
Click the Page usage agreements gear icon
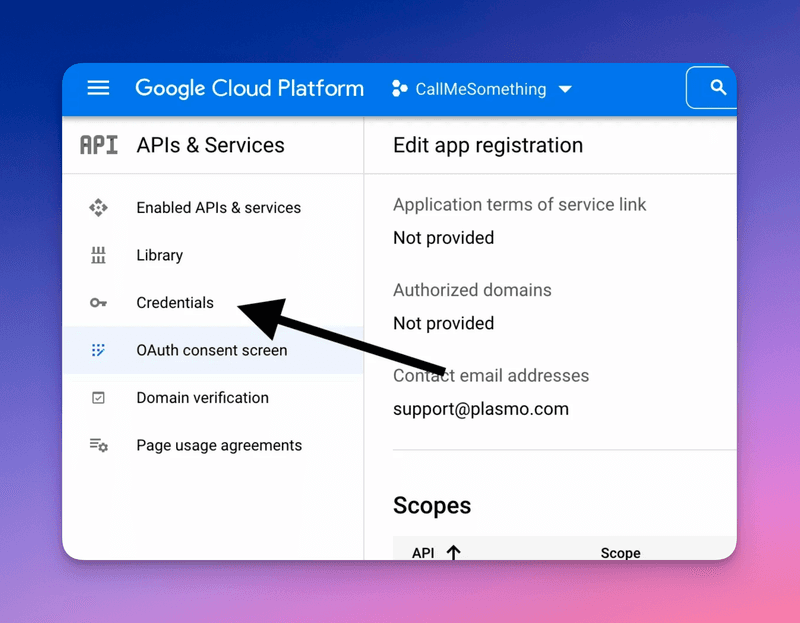98,445
